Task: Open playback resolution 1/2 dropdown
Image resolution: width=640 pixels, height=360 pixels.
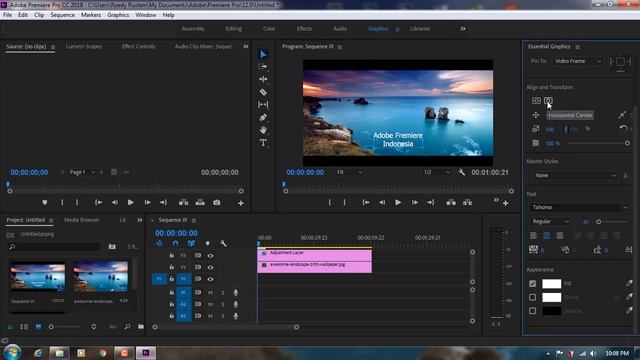Action: 437,172
